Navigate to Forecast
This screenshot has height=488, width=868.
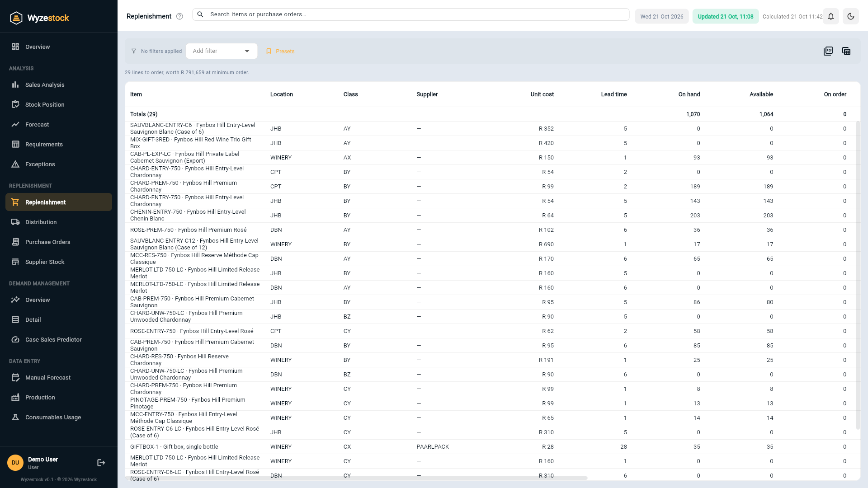click(x=59, y=124)
